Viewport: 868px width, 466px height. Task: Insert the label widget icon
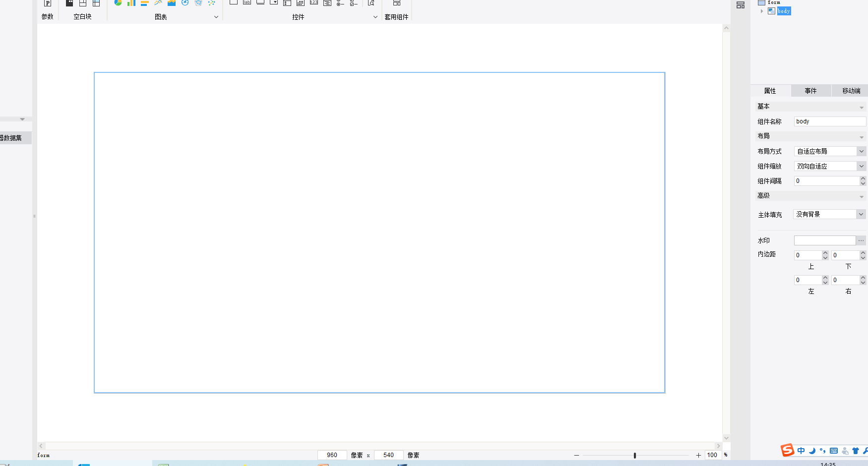(x=247, y=2)
